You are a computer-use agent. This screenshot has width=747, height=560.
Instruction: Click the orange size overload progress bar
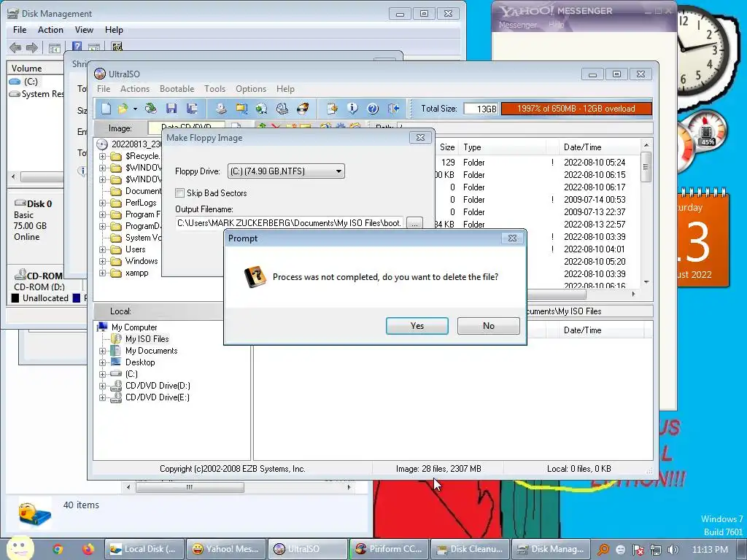click(x=576, y=109)
